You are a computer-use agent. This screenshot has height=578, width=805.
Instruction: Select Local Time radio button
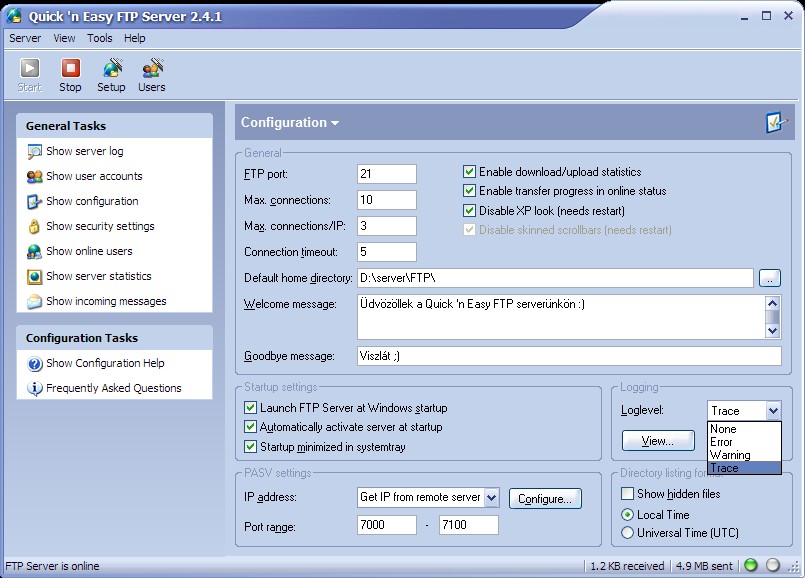coord(627,514)
